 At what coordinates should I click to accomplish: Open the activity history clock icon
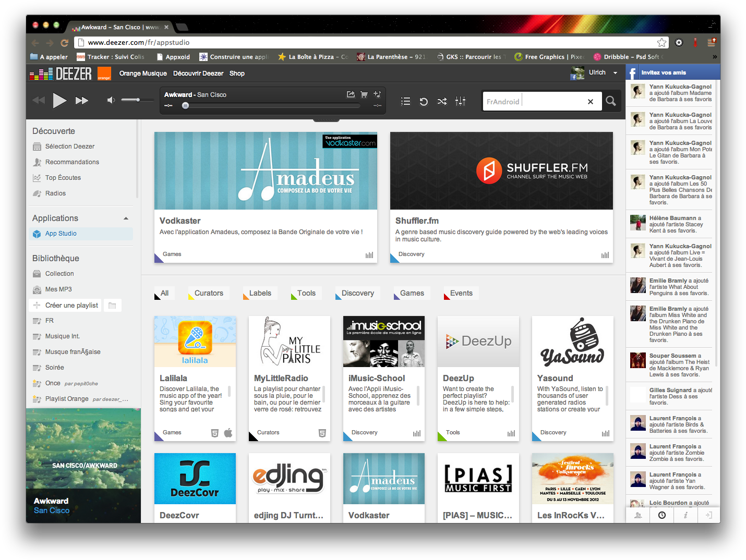pos(661,515)
